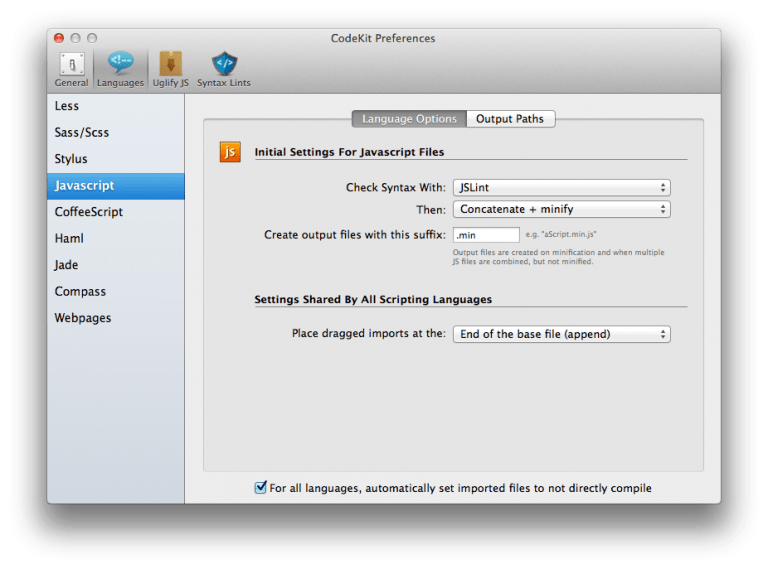Image resolution: width=768 pixels, height=569 pixels.
Task: Click the 'Place dragged imports at the' label
Action: (x=369, y=333)
